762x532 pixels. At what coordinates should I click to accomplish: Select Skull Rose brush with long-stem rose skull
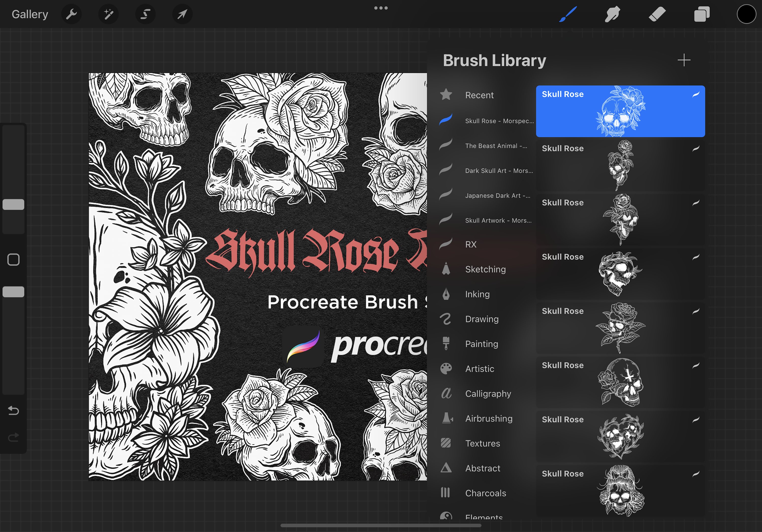point(620,165)
